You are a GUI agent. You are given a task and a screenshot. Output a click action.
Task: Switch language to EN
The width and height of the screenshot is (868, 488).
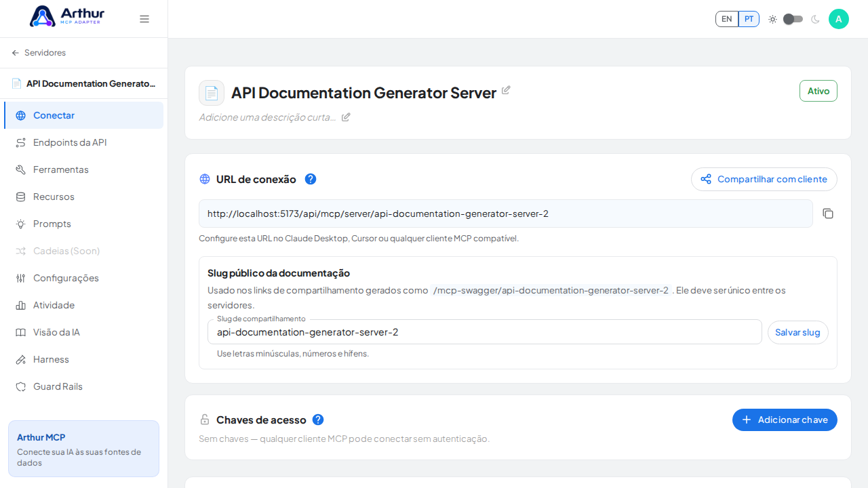(727, 19)
